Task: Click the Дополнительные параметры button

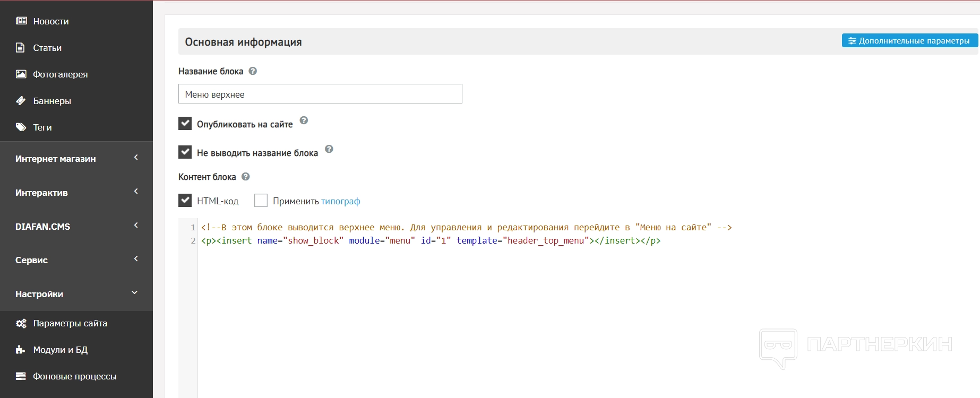Action: 909,41
